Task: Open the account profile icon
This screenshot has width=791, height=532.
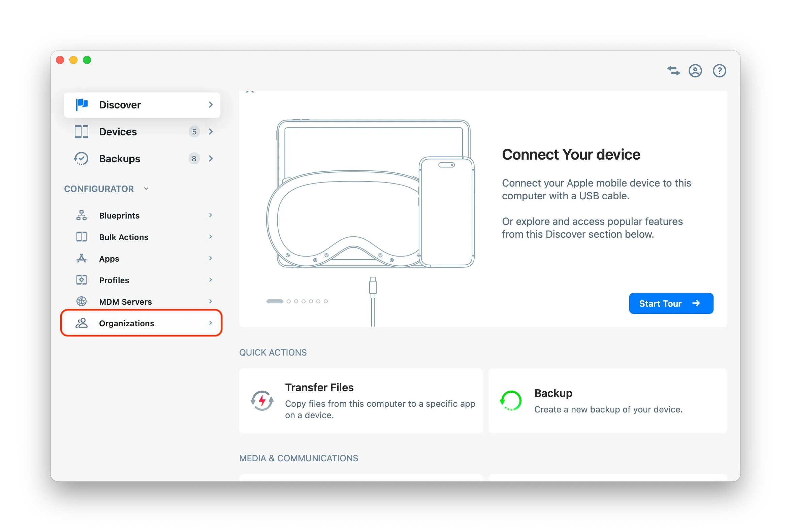Action: point(695,71)
